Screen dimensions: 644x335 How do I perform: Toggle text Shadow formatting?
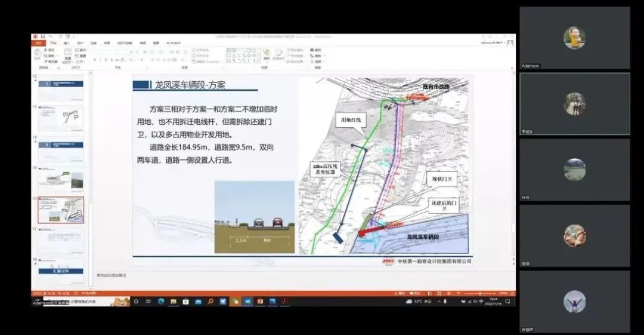112,60
